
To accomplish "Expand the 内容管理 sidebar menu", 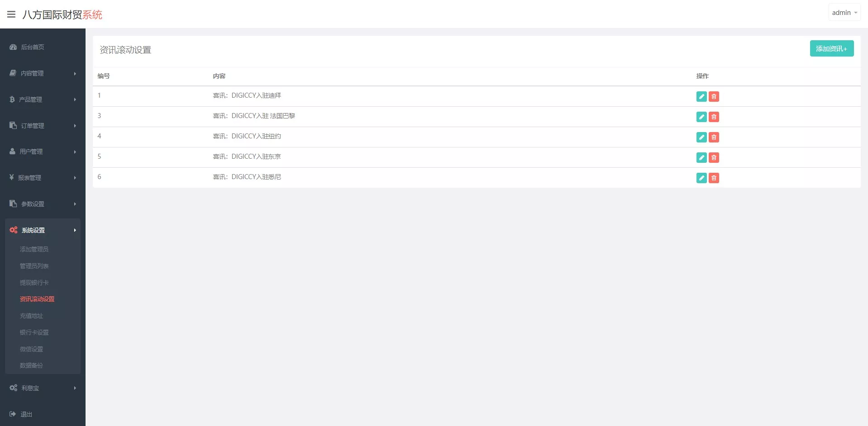I will click(x=43, y=73).
